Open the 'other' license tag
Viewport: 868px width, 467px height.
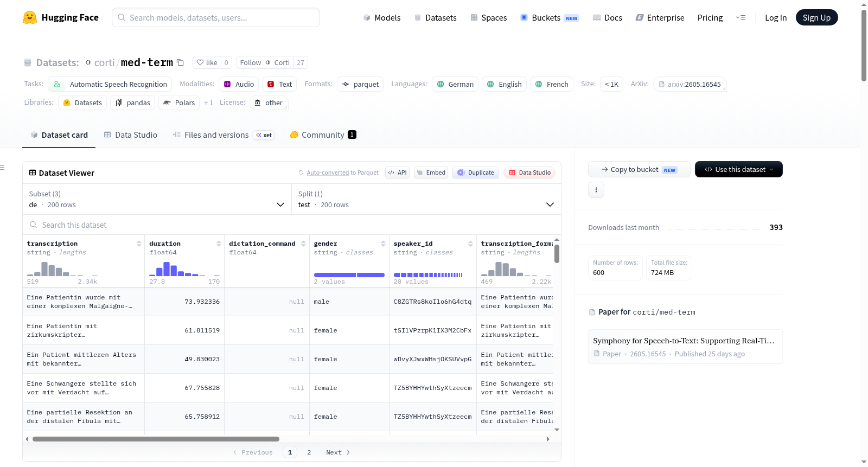pyautogui.click(x=269, y=103)
